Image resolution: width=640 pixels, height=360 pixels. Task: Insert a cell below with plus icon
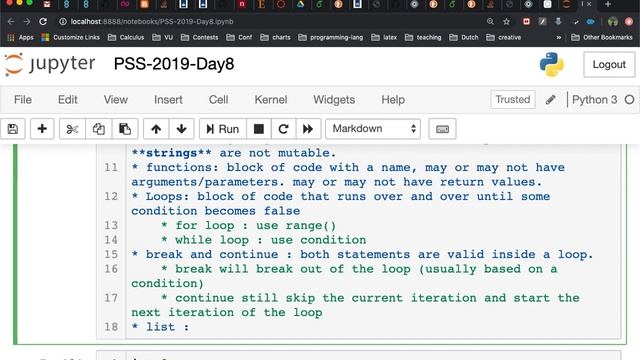pyautogui.click(x=42, y=129)
